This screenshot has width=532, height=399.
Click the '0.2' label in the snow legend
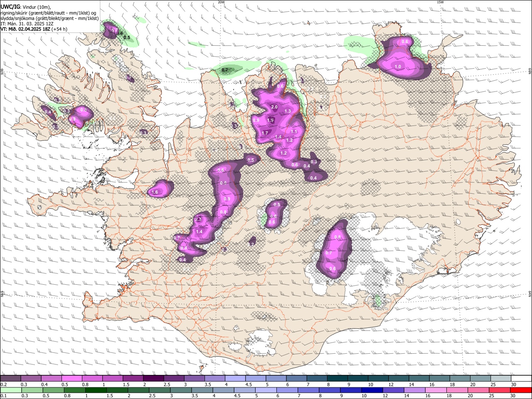[4, 384]
